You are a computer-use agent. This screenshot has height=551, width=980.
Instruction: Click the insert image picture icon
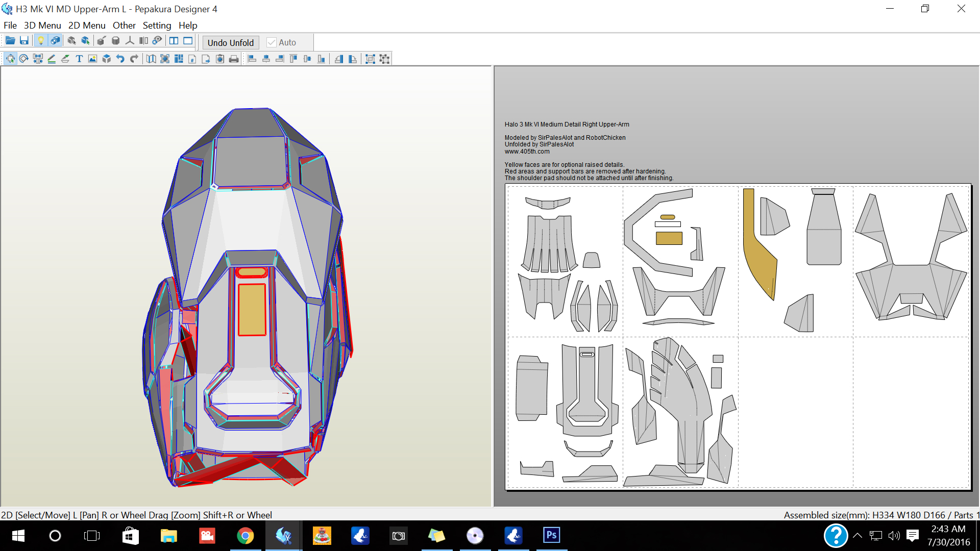[x=93, y=59]
